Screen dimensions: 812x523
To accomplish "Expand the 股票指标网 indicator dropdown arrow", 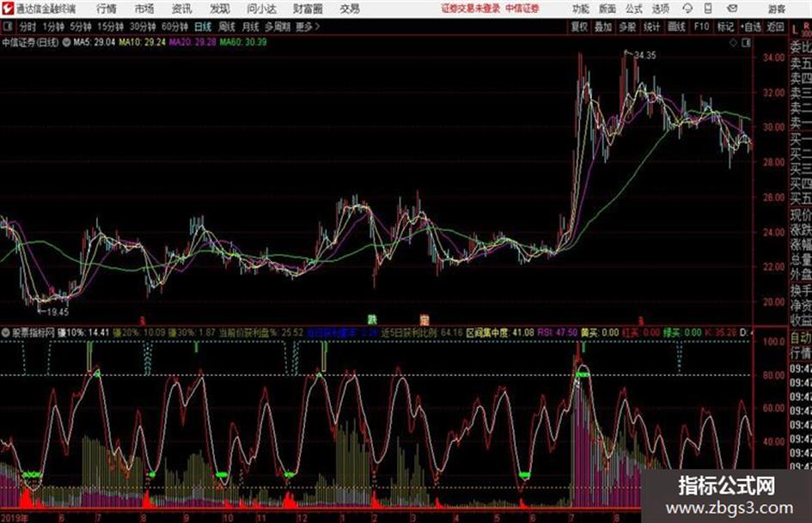I will (x=6, y=332).
